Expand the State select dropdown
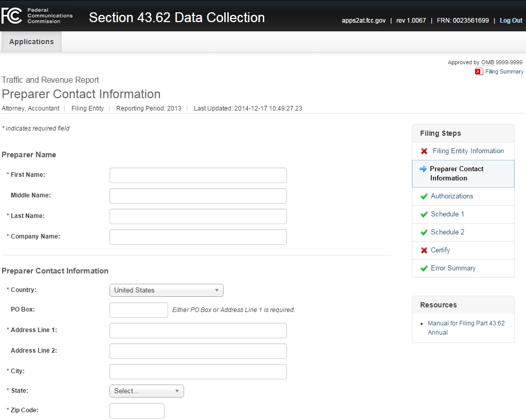Image resolution: width=526 pixels, height=420 pixels. tap(147, 391)
